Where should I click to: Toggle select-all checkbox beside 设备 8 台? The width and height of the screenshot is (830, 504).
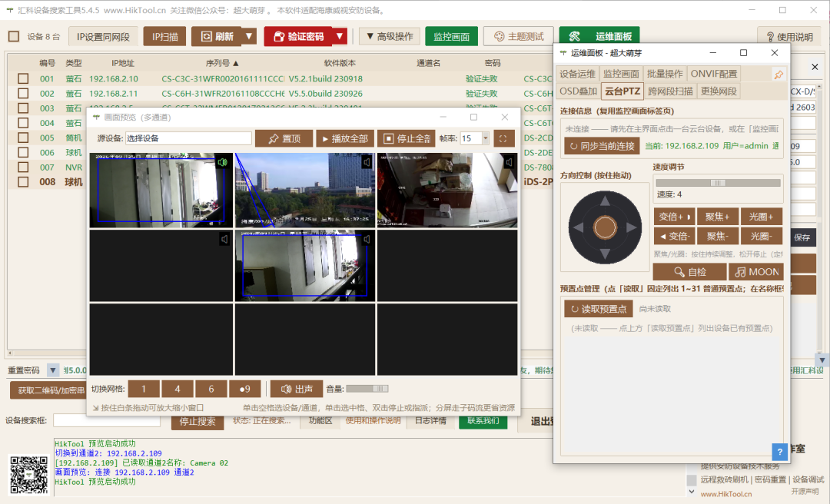(x=14, y=37)
